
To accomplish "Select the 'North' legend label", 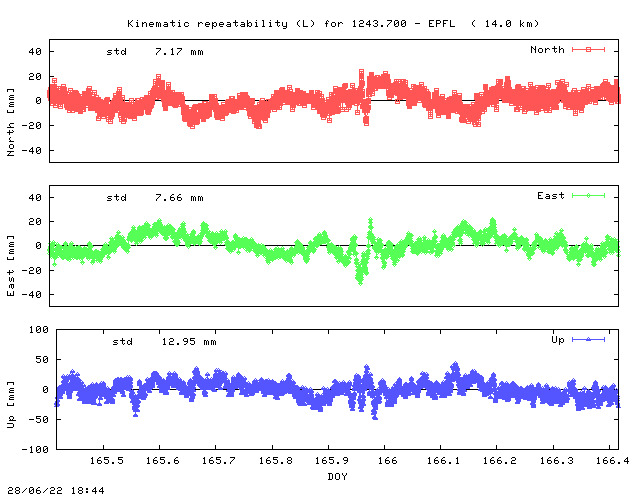I will point(547,49).
